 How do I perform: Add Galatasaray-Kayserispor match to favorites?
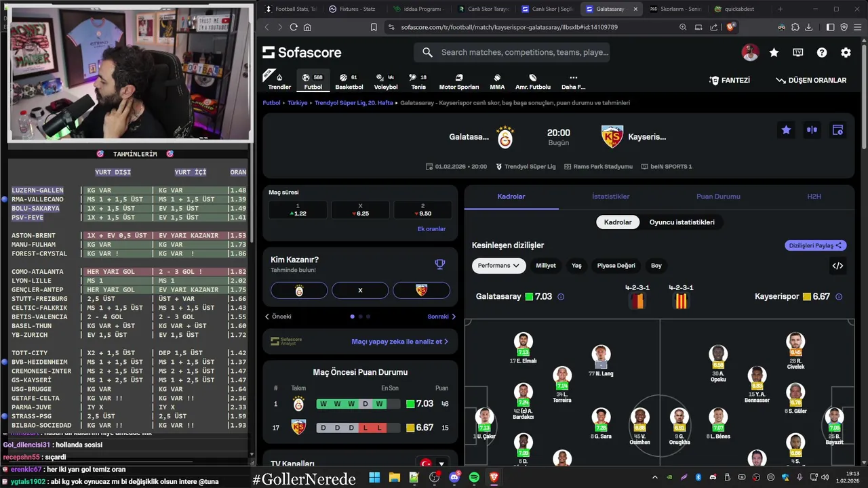click(x=786, y=130)
